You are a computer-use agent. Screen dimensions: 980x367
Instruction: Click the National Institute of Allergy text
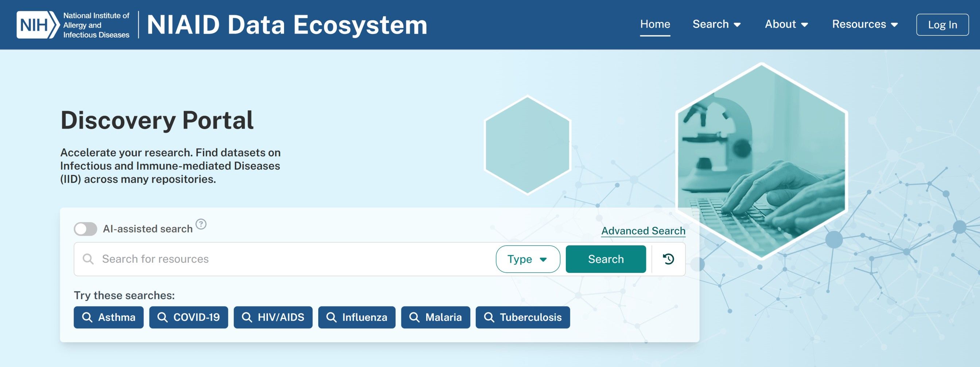pyautogui.click(x=96, y=25)
